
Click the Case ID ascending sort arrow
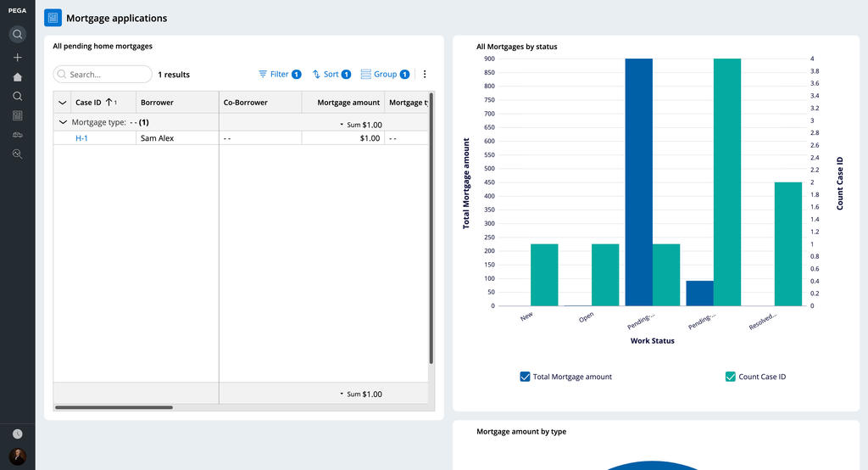[109, 102]
